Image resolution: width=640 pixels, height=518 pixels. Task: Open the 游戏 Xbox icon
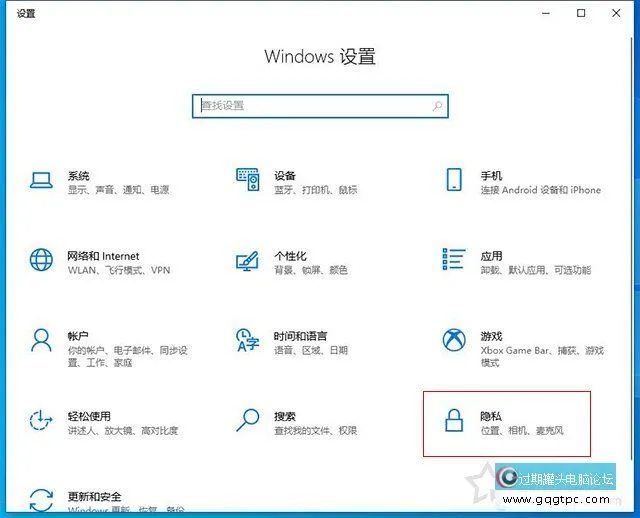[x=454, y=340]
